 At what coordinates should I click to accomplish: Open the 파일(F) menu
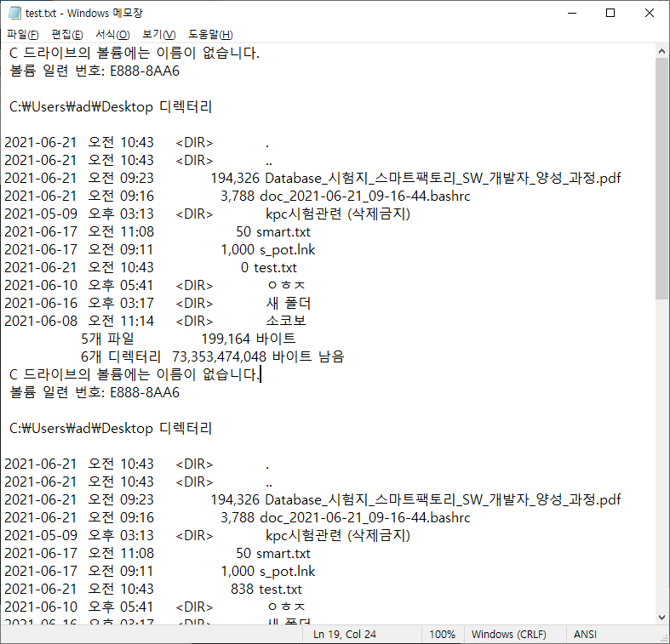[x=23, y=35]
